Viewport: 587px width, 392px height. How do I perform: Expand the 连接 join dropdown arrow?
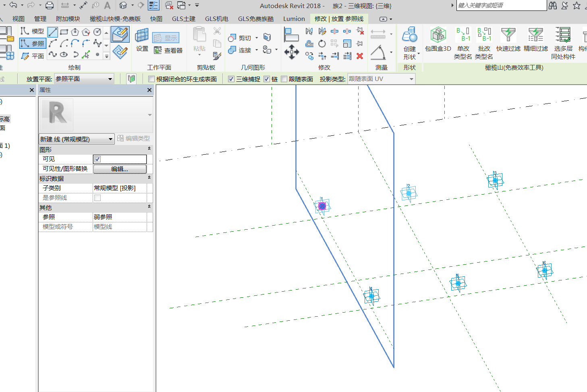pyautogui.click(x=257, y=50)
